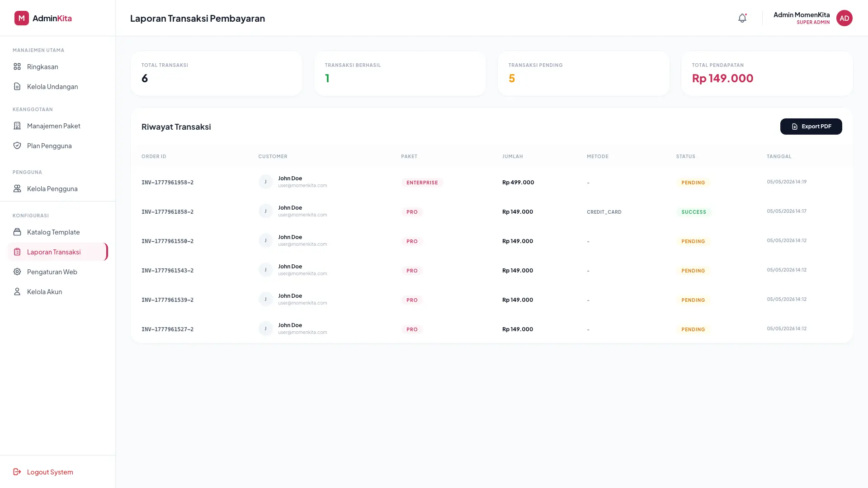Click the Kelola Undangan document icon
Viewport: 868px width, 488px height.
point(17,86)
